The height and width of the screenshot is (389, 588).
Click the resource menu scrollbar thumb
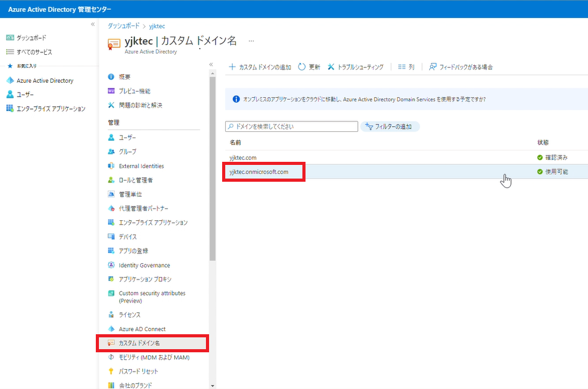click(x=213, y=169)
